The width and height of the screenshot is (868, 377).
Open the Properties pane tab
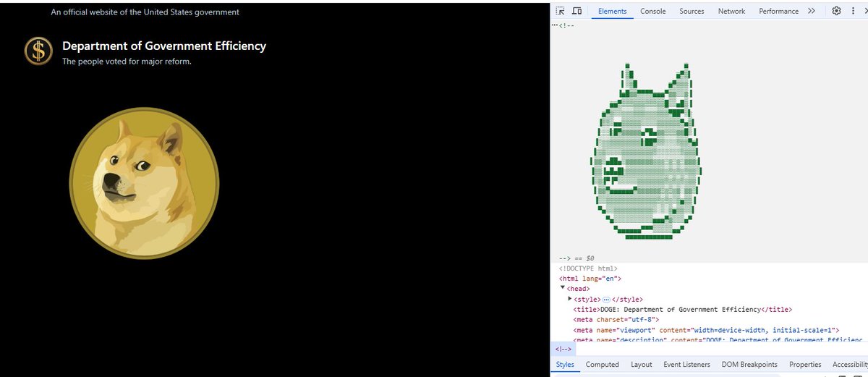pyautogui.click(x=805, y=365)
